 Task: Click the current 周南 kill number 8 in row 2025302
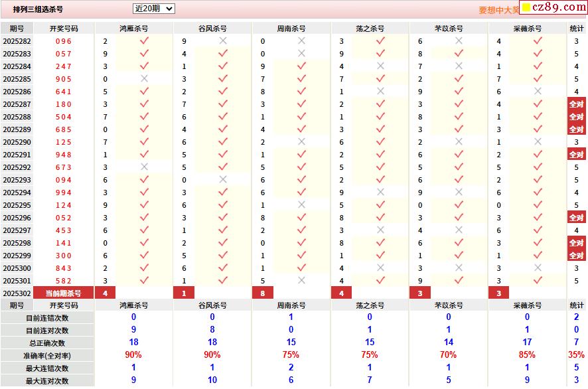pyautogui.click(x=263, y=293)
